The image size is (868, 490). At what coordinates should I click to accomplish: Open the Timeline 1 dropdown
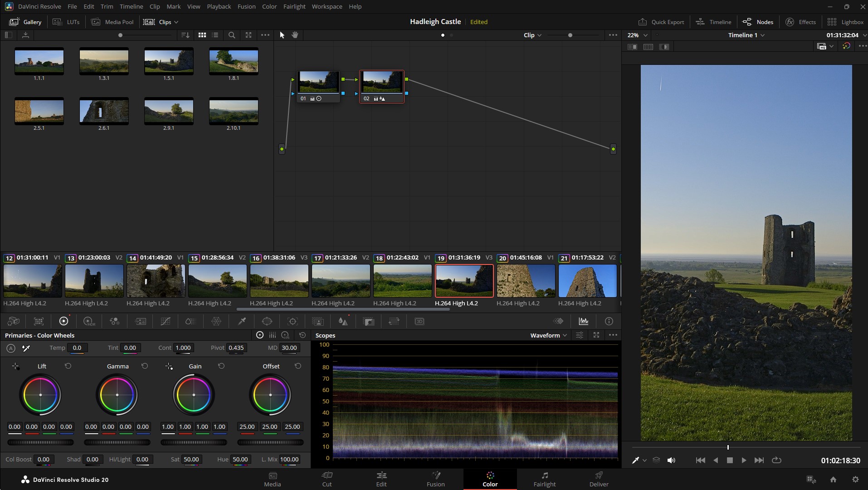tap(746, 35)
